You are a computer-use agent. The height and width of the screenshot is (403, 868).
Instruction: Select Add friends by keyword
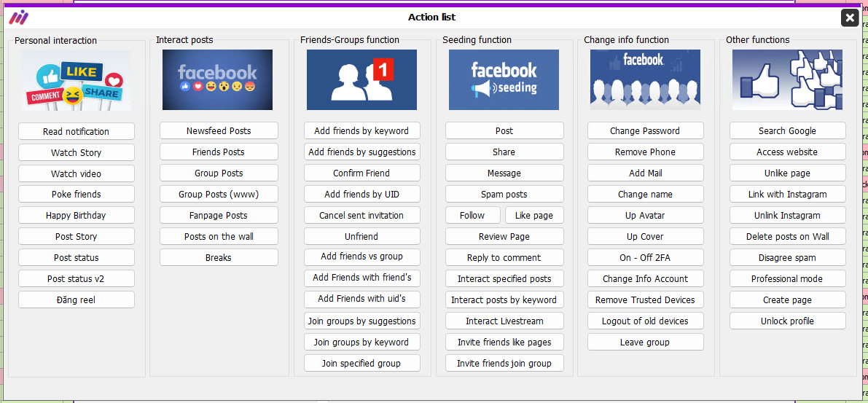point(361,130)
